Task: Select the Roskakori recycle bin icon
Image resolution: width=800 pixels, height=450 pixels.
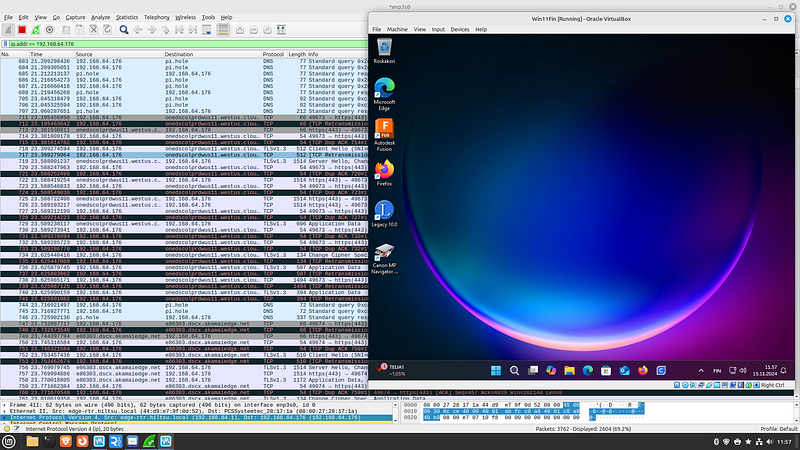Action: tap(384, 51)
